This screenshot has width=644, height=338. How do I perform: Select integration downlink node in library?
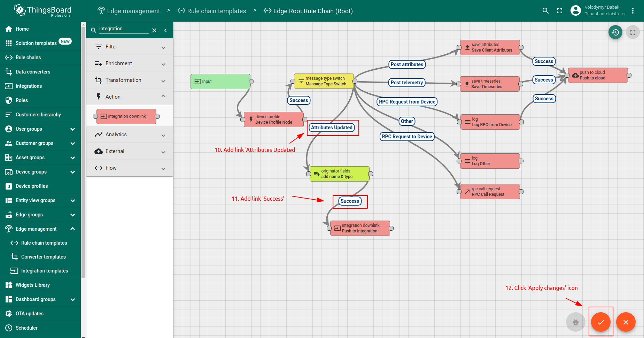coord(126,116)
